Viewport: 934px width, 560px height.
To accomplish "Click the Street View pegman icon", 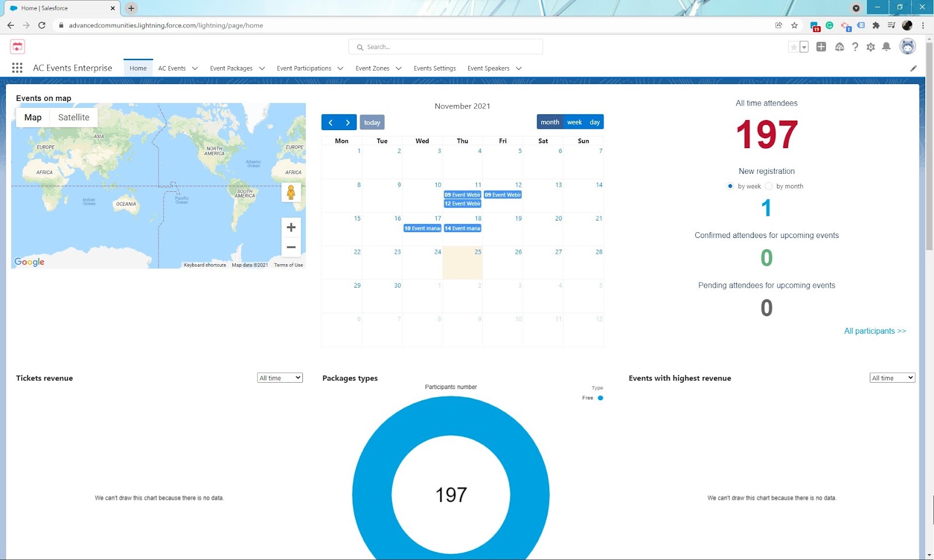I will [291, 192].
